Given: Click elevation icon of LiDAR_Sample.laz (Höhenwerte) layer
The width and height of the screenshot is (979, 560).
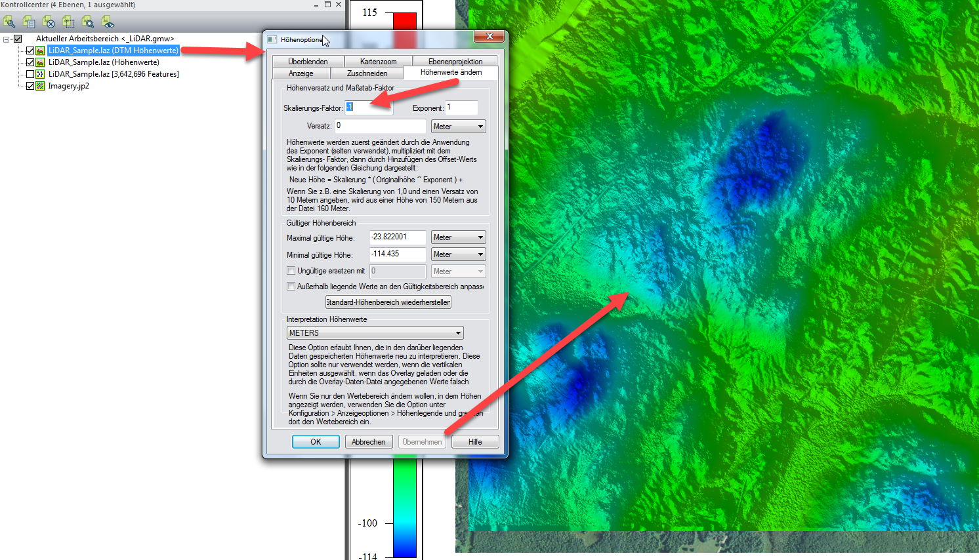Looking at the screenshot, I should pos(40,62).
